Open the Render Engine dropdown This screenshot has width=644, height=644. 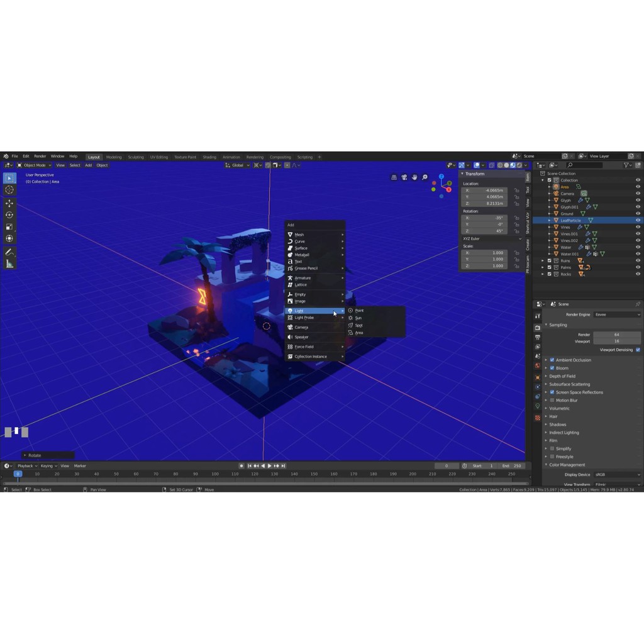[617, 314]
